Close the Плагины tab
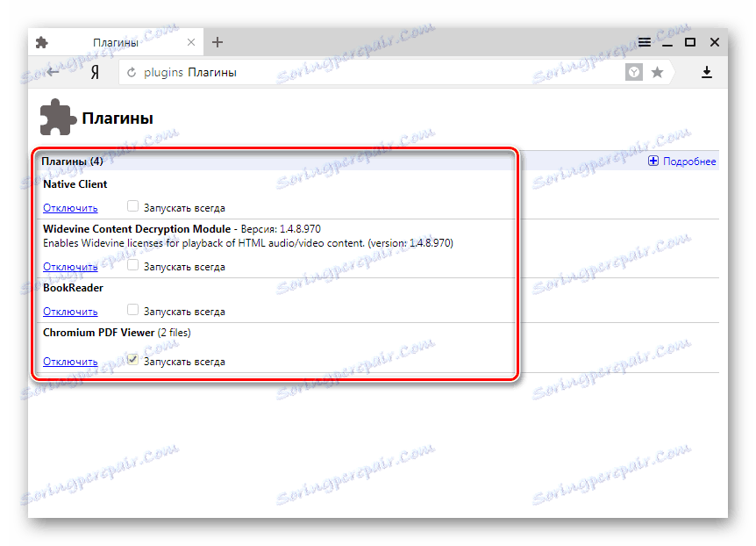The image size is (756, 546). 191,42
